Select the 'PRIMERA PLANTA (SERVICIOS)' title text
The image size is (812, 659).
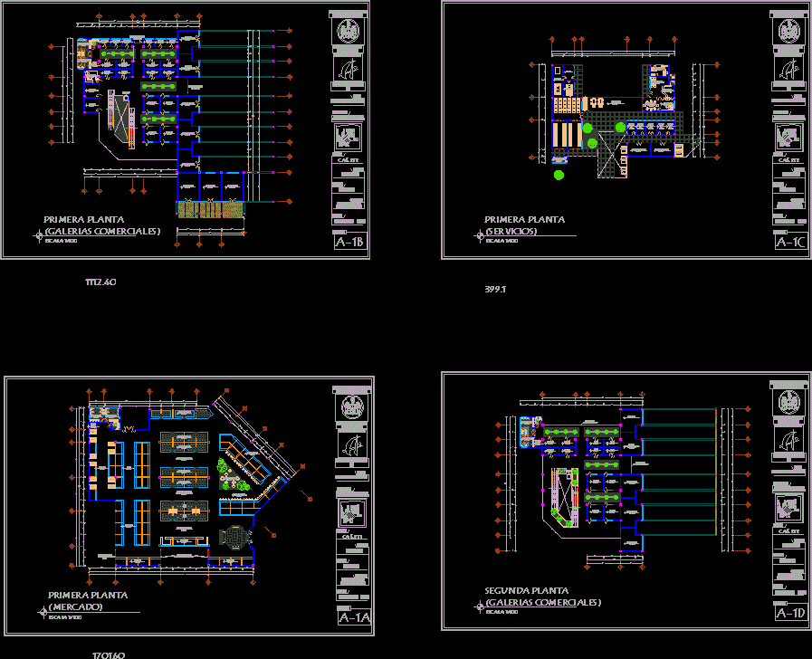[x=524, y=224]
